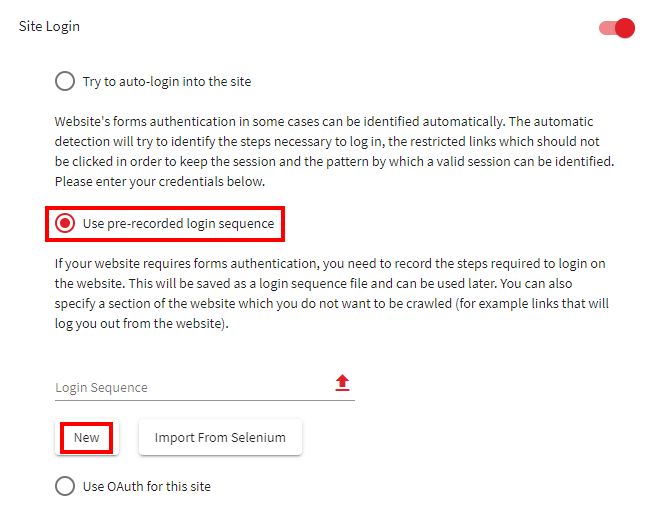Click the New button

[x=87, y=438]
